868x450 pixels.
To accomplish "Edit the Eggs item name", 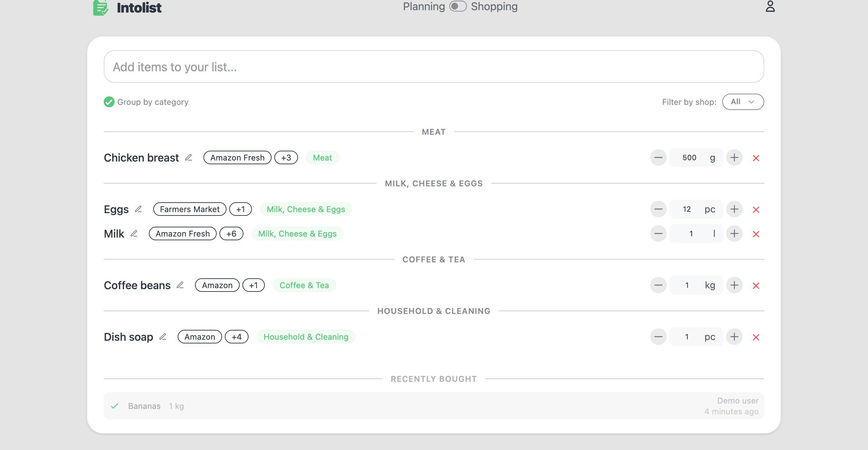I will point(138,209).
